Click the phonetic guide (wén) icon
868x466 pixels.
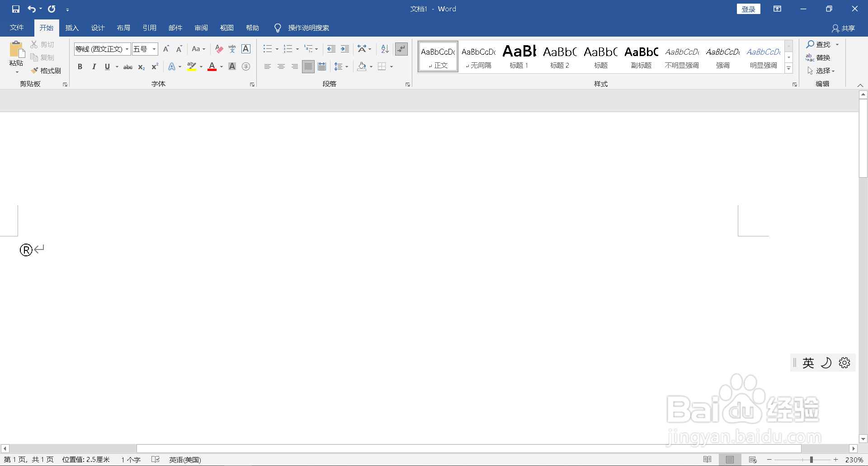[x=232, y=49]
